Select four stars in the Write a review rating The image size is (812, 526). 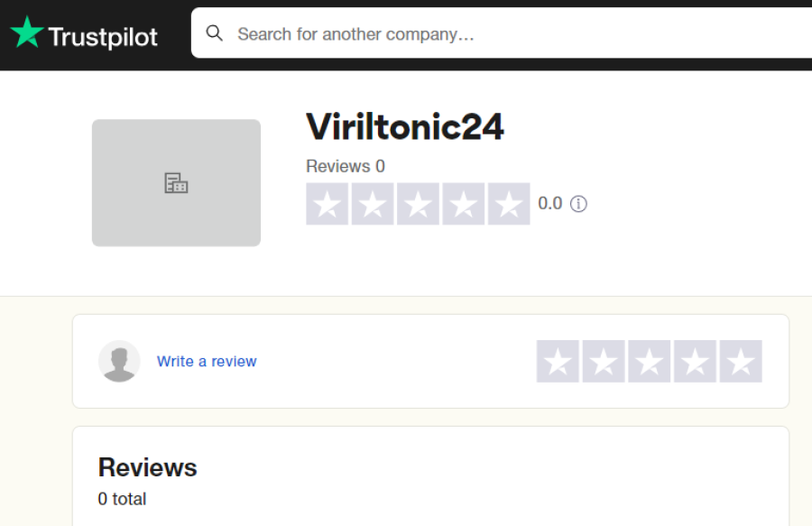point(695,362)
